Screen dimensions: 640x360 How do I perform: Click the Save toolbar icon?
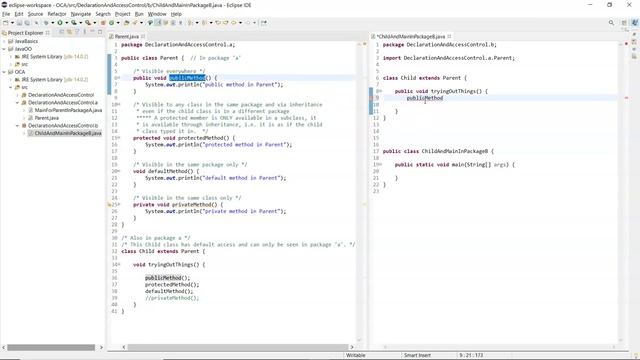19,23
